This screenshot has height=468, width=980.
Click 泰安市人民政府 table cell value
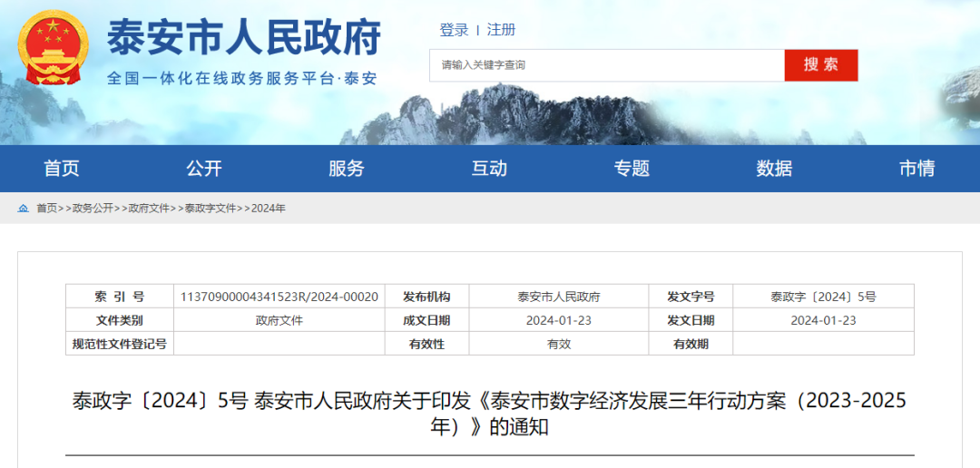(x=559, y=297)
